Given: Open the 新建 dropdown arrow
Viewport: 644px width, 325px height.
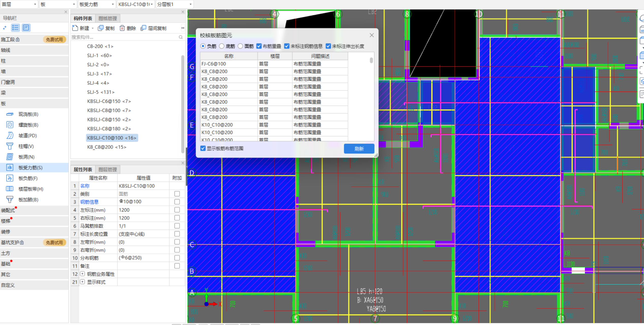Looking at the screenshot, I should pyautogui.click(x=93, y=28).
